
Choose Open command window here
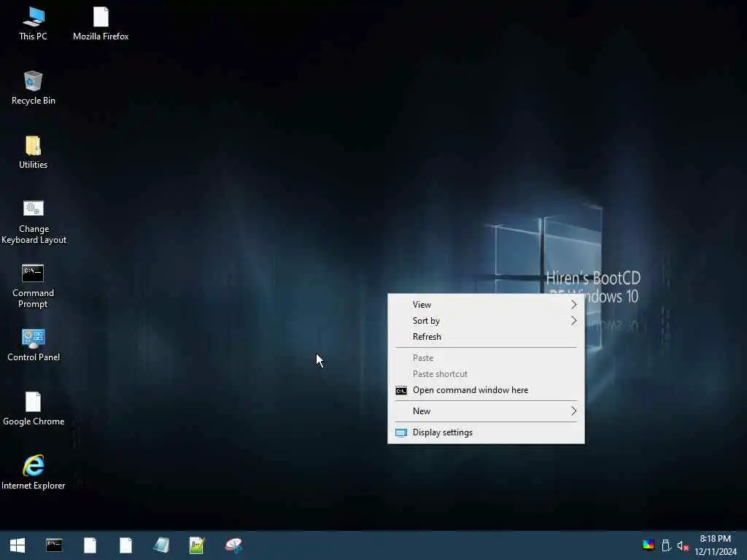[x=486, y=390]
